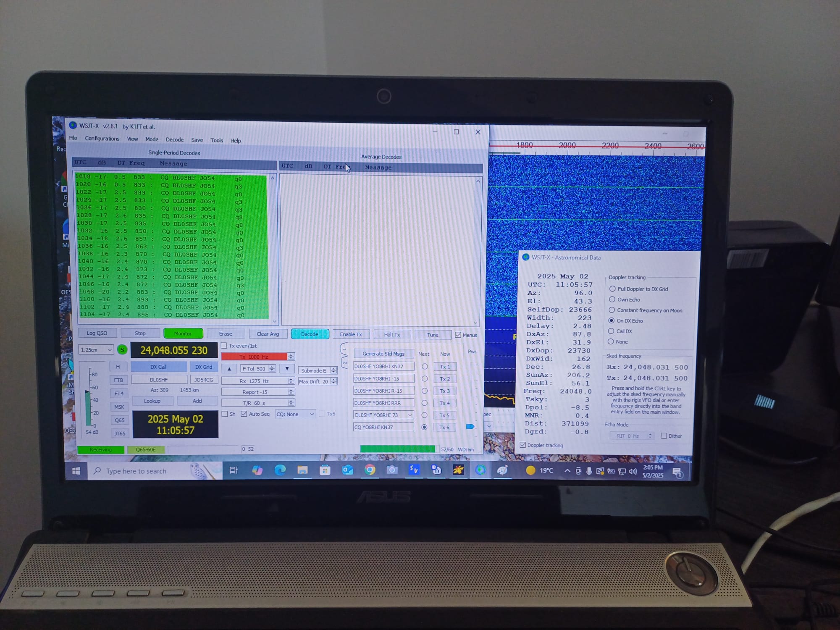Click the up arrow frequency shift button

coord(229,369)
